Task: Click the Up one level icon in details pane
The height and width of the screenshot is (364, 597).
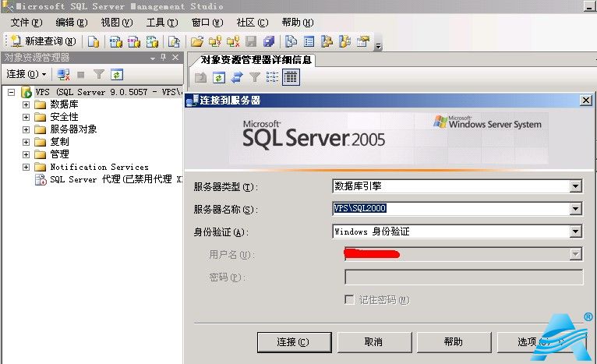Action: tap(200, 77)
